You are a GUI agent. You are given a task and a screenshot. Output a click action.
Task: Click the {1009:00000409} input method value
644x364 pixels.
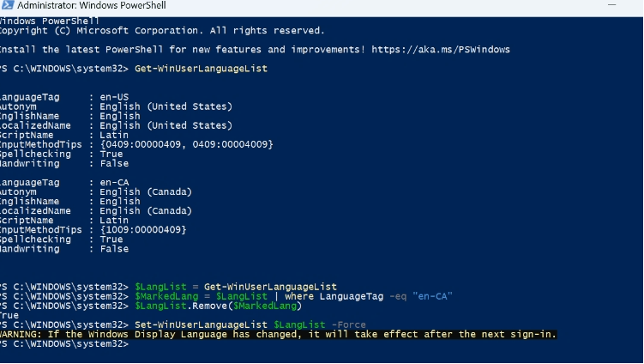[x=143, y=230]
